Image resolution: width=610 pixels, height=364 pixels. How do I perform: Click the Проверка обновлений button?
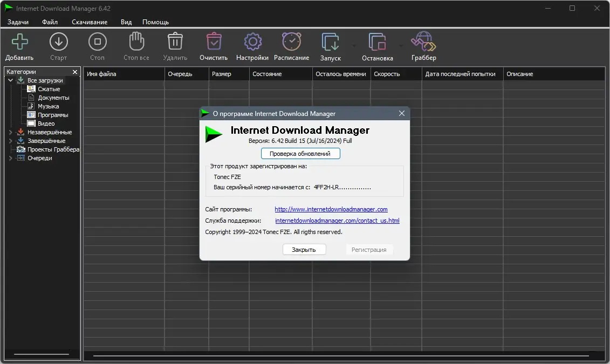[300, 154]
